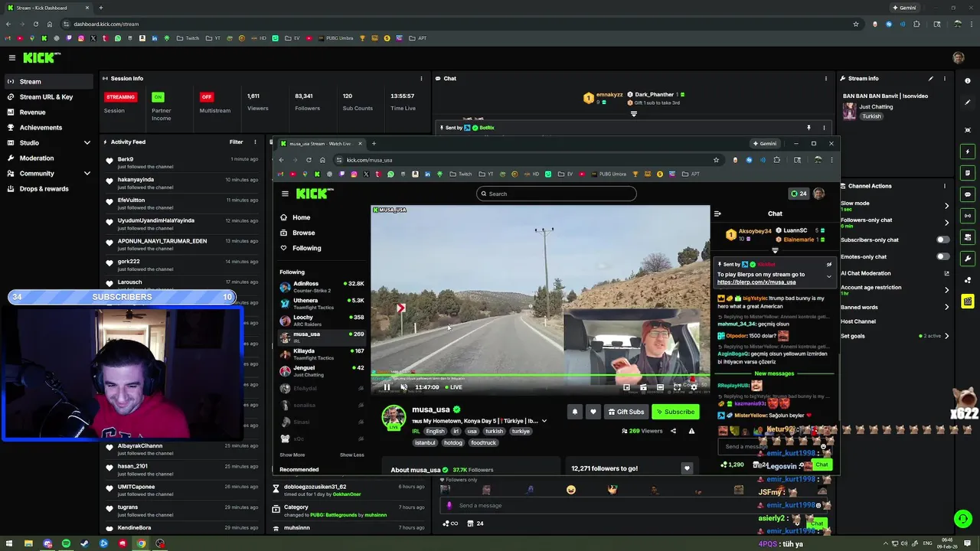The image size is (980, 551).
Task: Expand the Studio sidebar section
Action: click(x=87, y=143)
